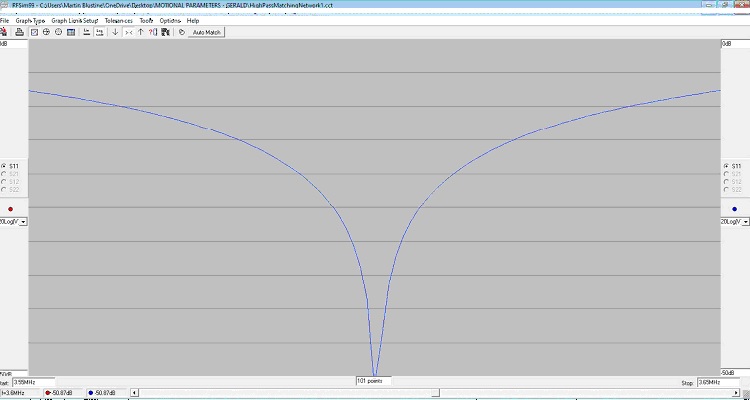
Task: Open the Graph Limit Setup menu
Action: coord(74,21)
